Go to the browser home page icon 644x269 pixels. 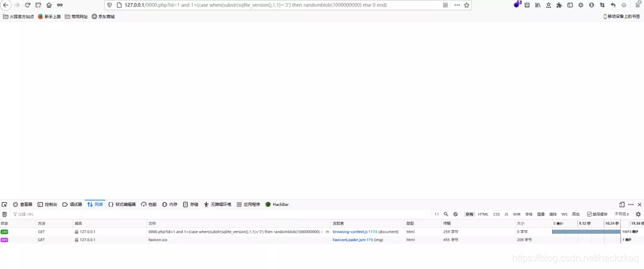point(49,5)
